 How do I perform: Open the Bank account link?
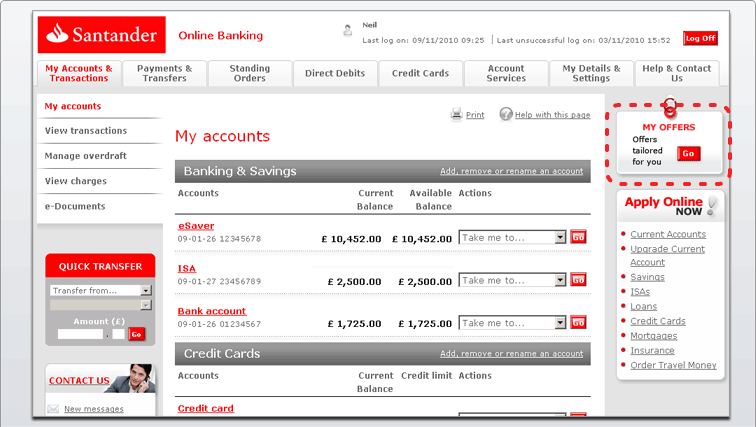[x=212, y=311]
